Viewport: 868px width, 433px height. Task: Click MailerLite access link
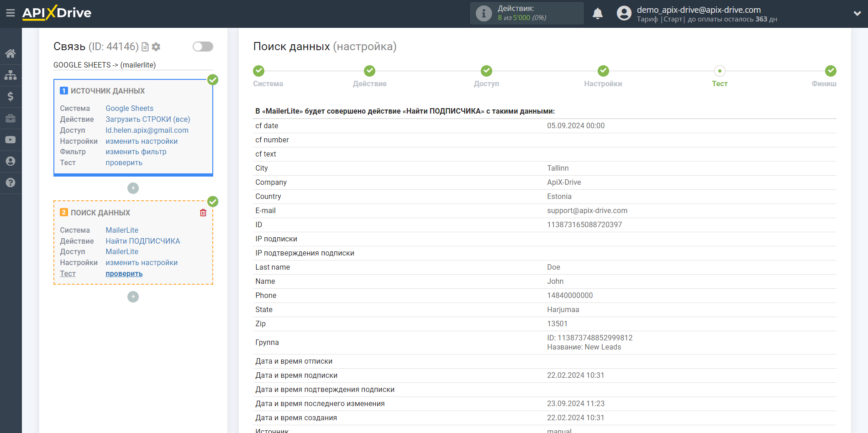(122, 251)
